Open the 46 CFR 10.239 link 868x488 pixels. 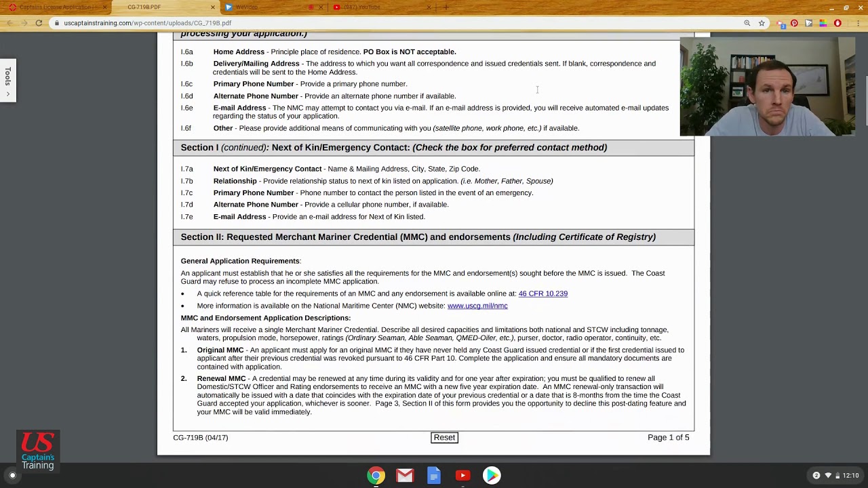tap(542, 293)
